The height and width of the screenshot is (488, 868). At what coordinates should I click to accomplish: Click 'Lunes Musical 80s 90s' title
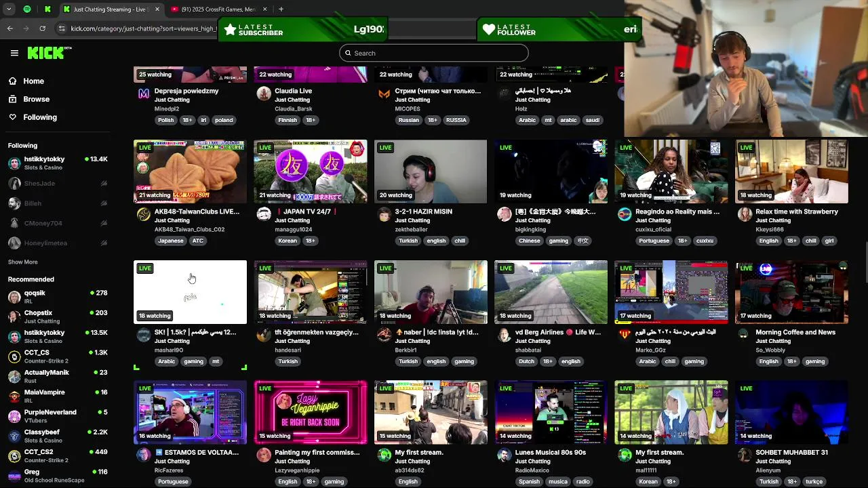[550, 452]
